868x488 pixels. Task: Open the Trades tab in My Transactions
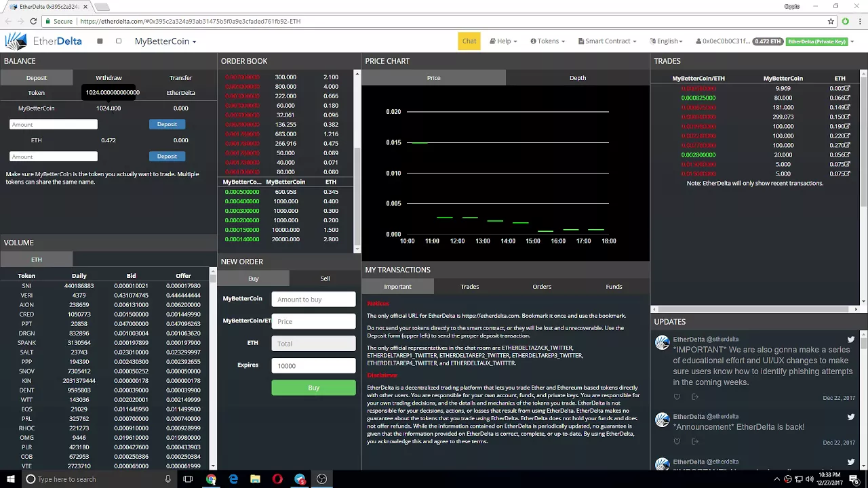click(469, 287)
